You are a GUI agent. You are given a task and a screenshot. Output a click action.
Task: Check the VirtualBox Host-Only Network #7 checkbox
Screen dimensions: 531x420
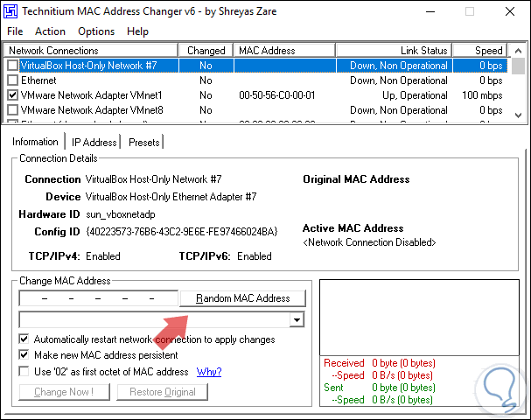(12, 66)
